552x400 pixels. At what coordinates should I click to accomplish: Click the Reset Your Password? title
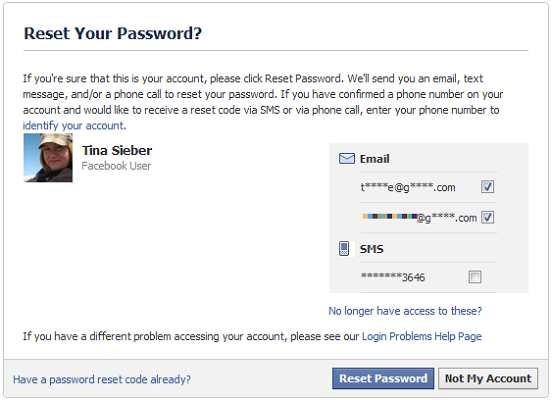(x=113, y=33)
